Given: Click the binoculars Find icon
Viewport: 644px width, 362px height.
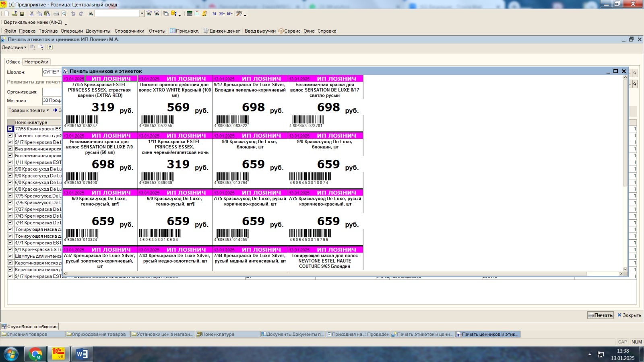Looking at the screenshot, I should click(x=91, y=14).
